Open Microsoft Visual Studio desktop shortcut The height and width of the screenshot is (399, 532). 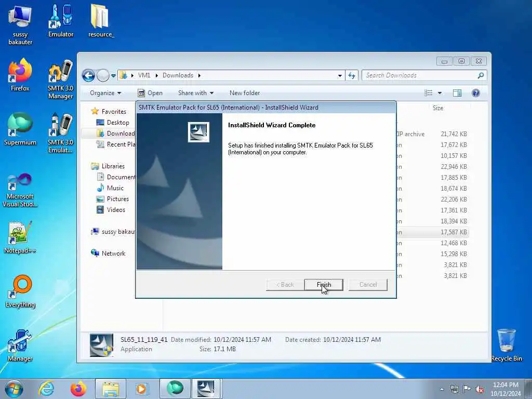tap(20, 190)
